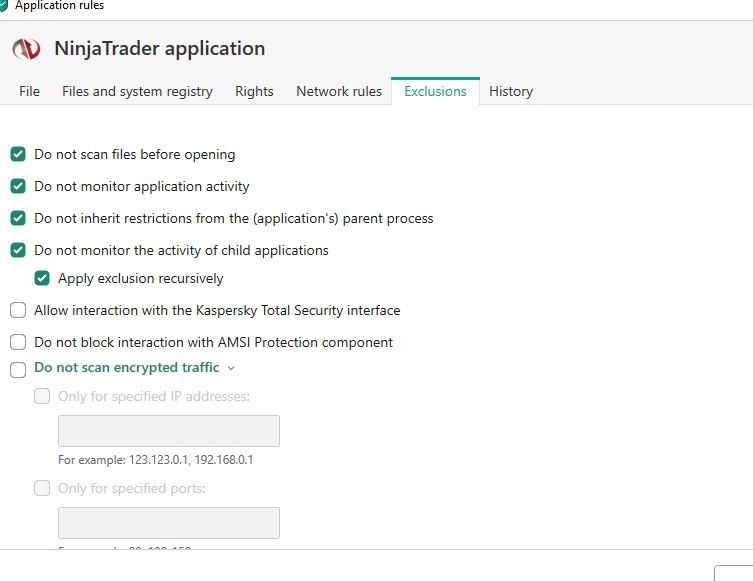Uncheck Do not monitor activity of child applications

[x=18, y=250]
